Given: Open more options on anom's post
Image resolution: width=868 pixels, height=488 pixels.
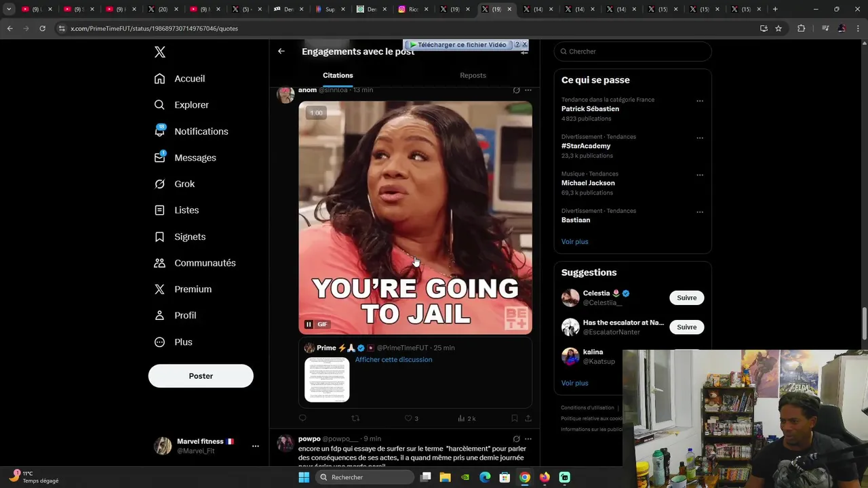Looking at the screenshot, I should tap(528, 90).
